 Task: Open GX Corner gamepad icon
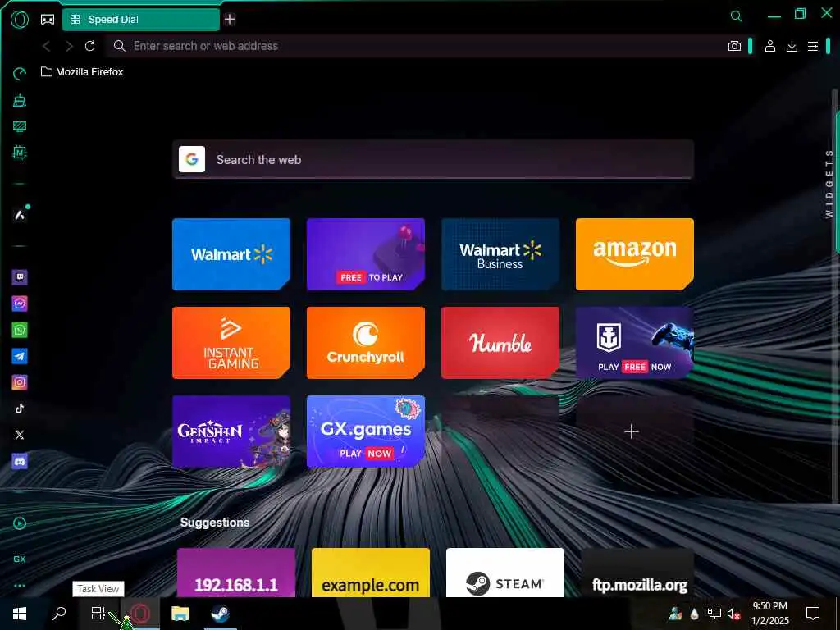48,20
